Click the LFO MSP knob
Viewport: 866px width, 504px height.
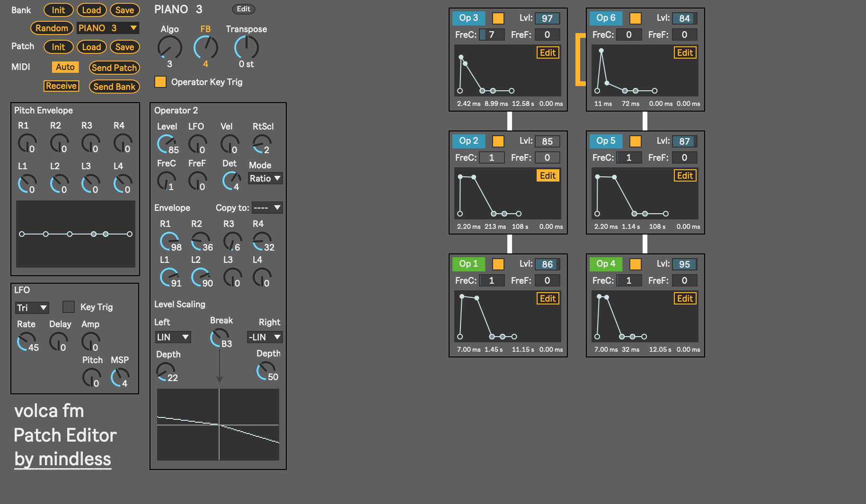pos(120,377)
